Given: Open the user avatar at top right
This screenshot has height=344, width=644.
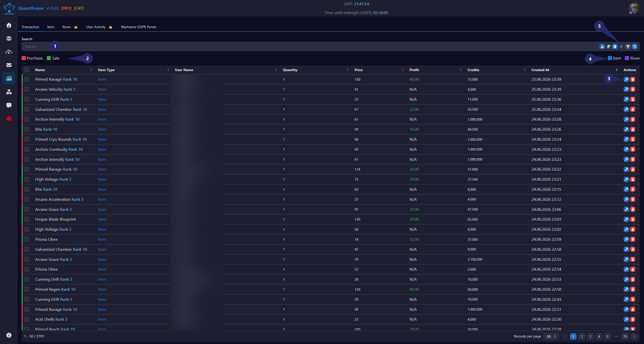Looking at the screenshot, I should [x=635, y=8].
